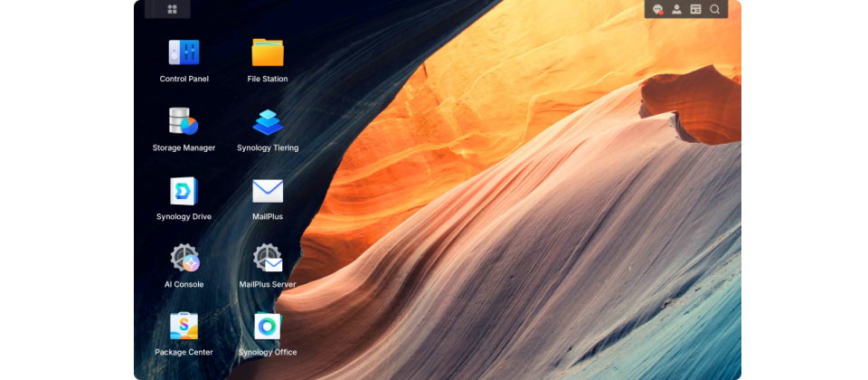The image size is (868, 380).
Task: Click the "Storage Manager" text label
Action: (x=184, y=147)
